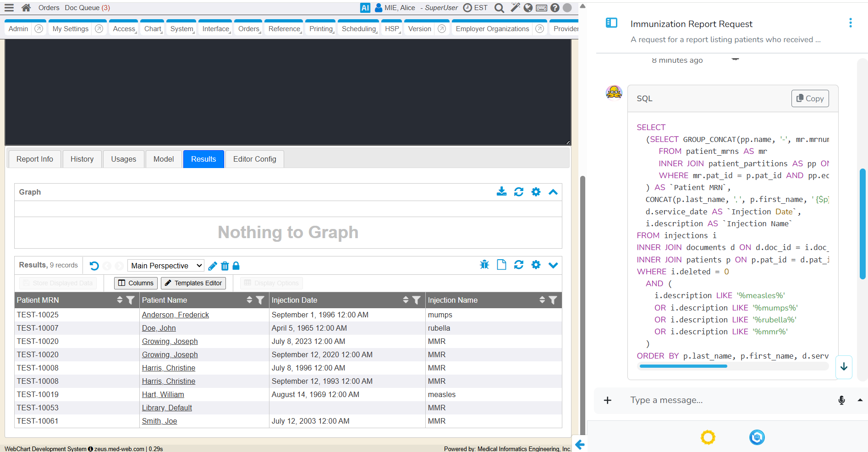Edit perspective with pencil icon
868x452 pixels.
point(213,266)
